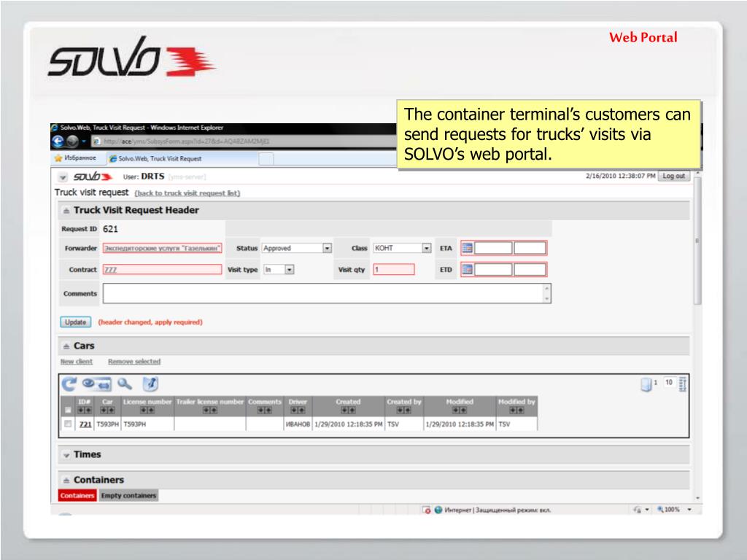Click the Request ID value 621
The height and width of the screenshot is (560, 747).
tap(110, 229)
